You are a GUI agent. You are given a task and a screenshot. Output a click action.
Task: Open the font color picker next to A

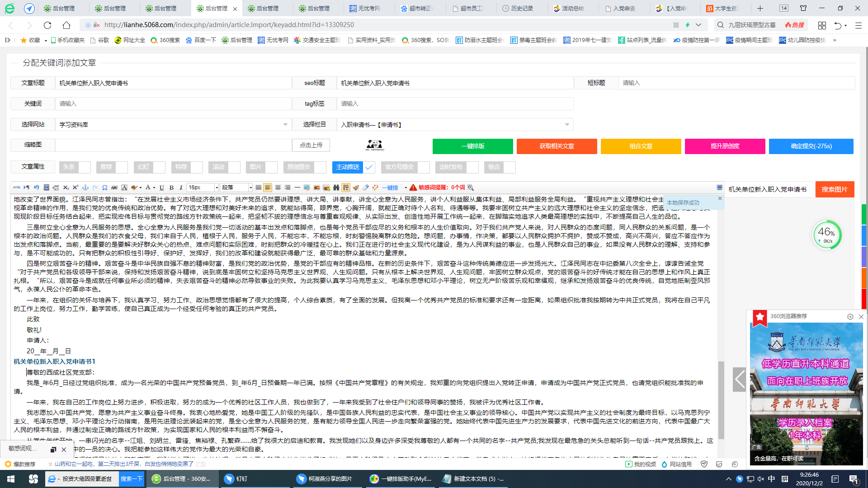(x=154, y=187)
